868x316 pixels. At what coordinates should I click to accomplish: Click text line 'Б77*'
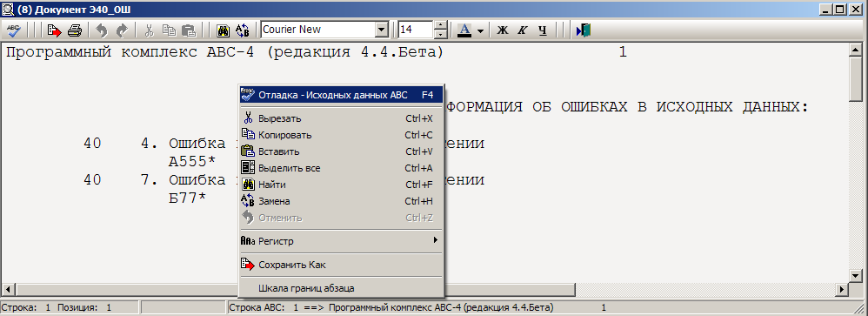tap(187, 198)
